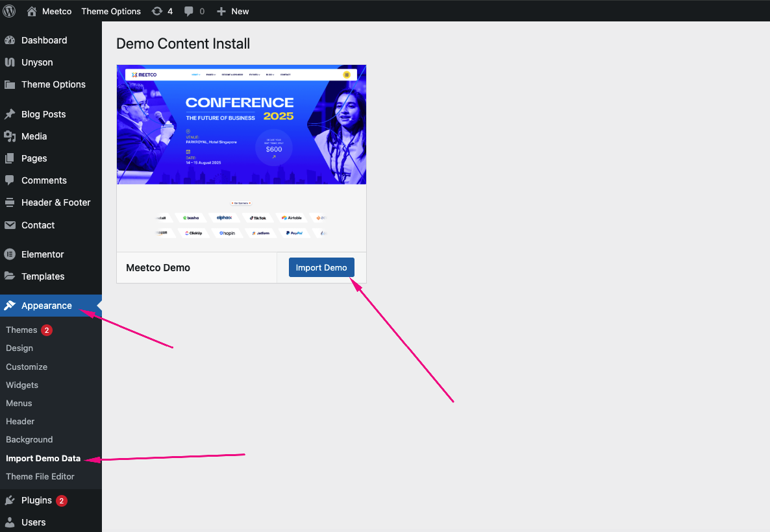
Task: Expand the Header & Footer menu
Action: [56, 202]
